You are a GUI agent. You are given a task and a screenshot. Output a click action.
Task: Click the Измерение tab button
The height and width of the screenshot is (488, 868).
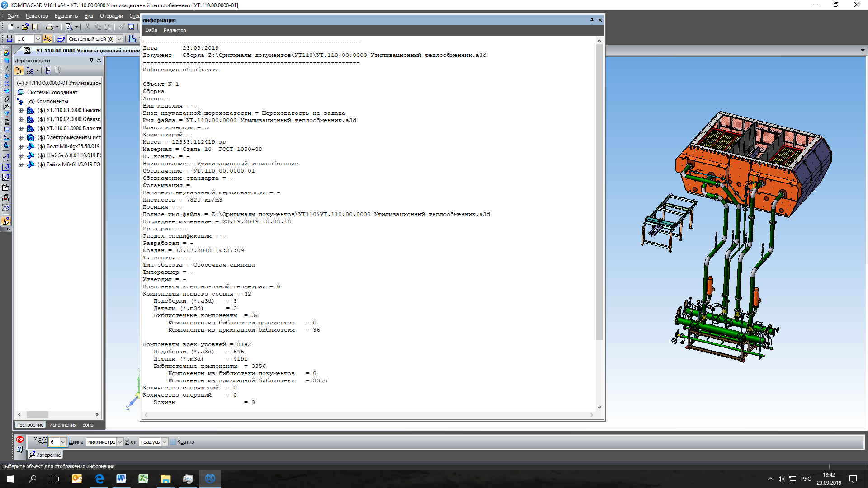click(45, 455)
